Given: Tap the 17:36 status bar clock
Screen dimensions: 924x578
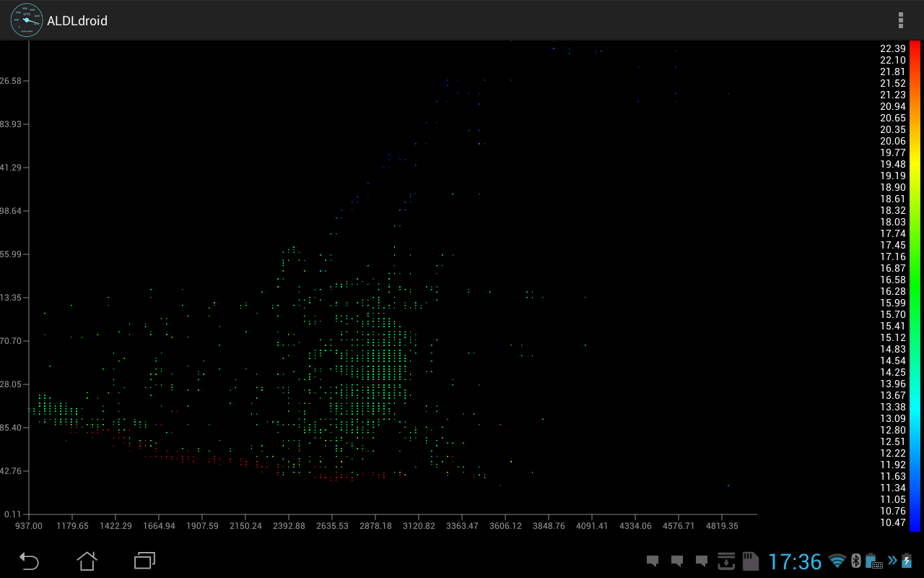Looking at the screenshot, I should (x=794, y=561).
